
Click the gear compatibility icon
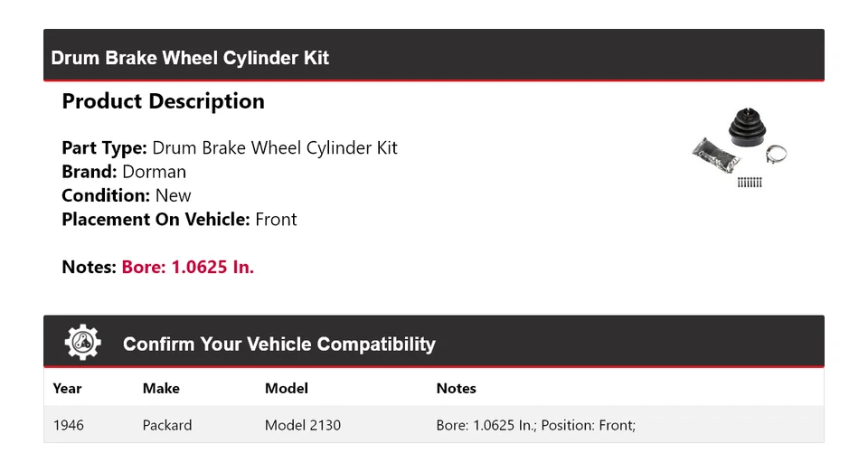coord(82,343)
